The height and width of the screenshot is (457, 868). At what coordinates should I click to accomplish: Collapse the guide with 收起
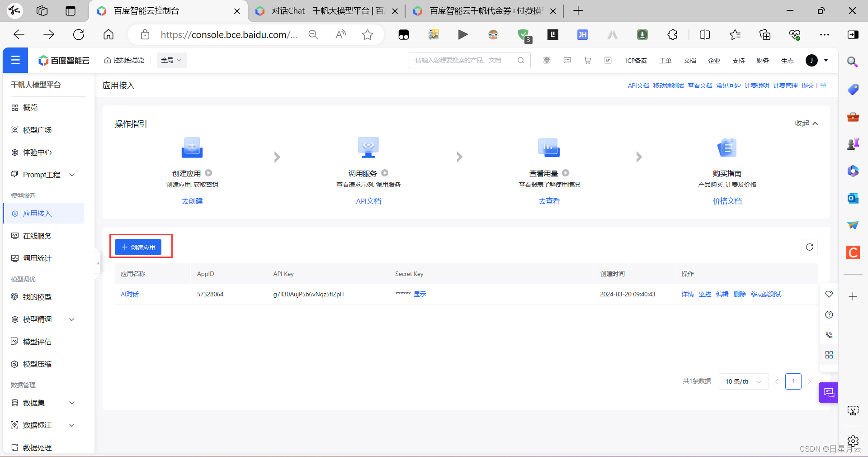[x=807, y=124]
